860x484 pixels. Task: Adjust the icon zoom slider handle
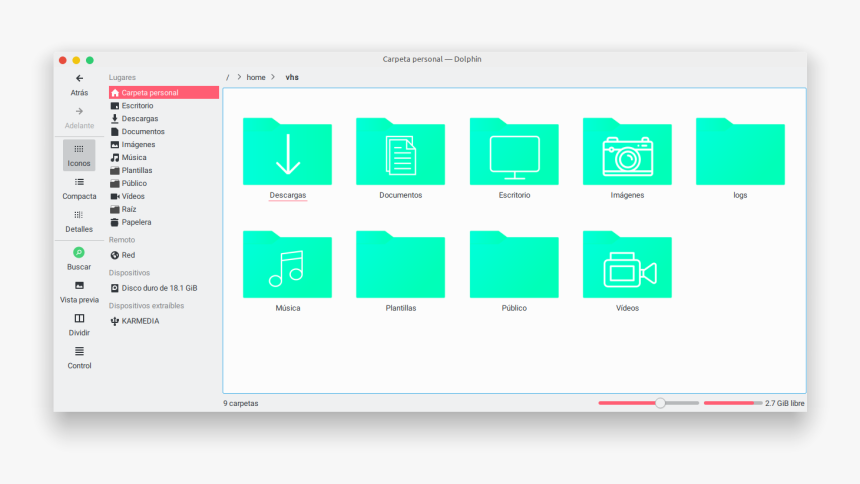pyautogui.click(x=660, y=403)
